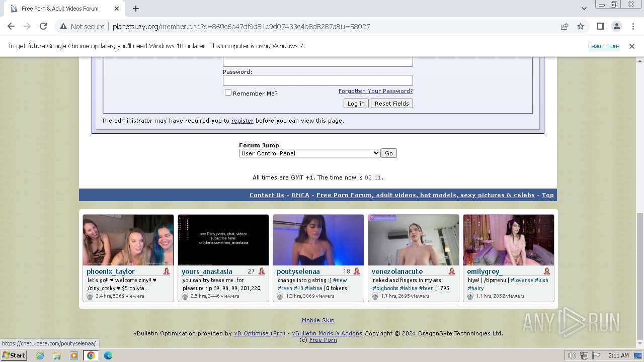Click the #lovense tag link
The width and height of the screenshot is (644, 362).
(x=521, y=280)
